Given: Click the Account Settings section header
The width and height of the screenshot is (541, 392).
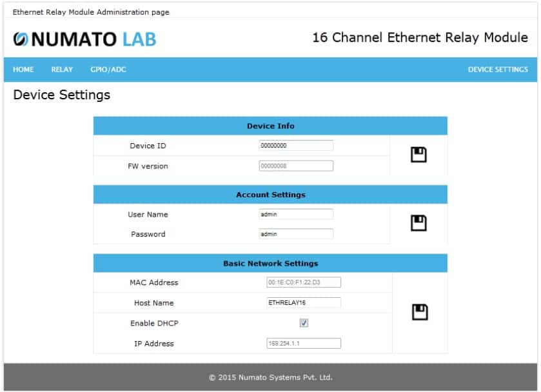Looking at the screenshot, I should pos(270,195).
